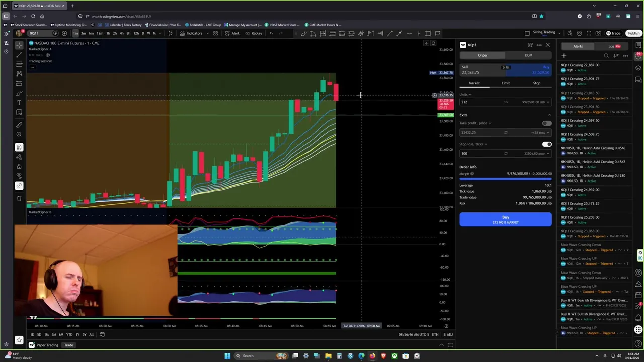Select the Market order type tab
The width and height of the screenshot is (644, 362).
pyautogui.click(x=474, y=83)
